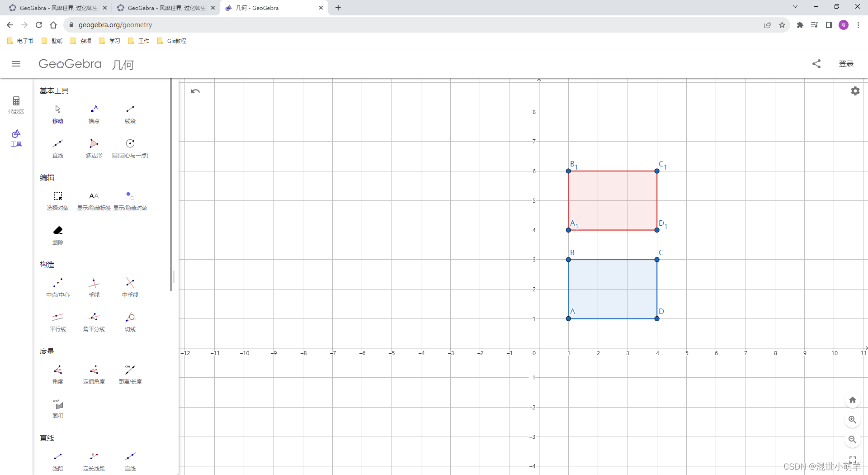Select the Point (描点) tool
This screenshot has width=868, height=475.
[x=94, y=114]
